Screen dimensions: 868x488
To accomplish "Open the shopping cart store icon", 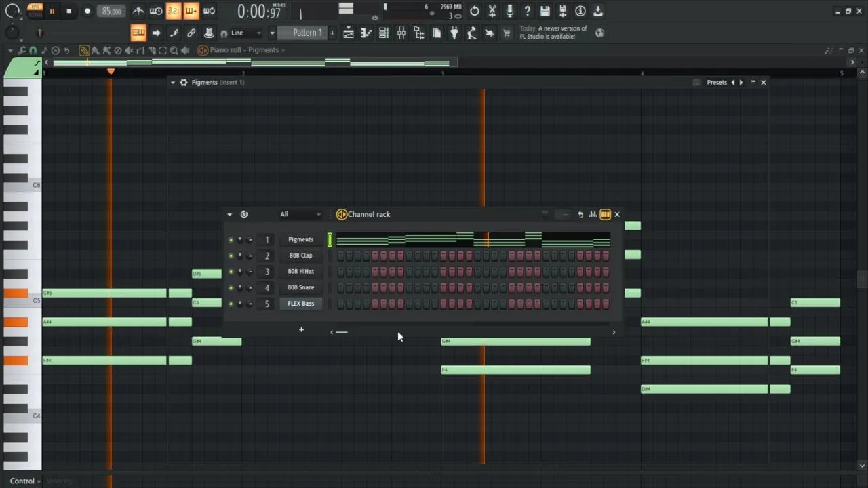I will click(x=506, y=33).
